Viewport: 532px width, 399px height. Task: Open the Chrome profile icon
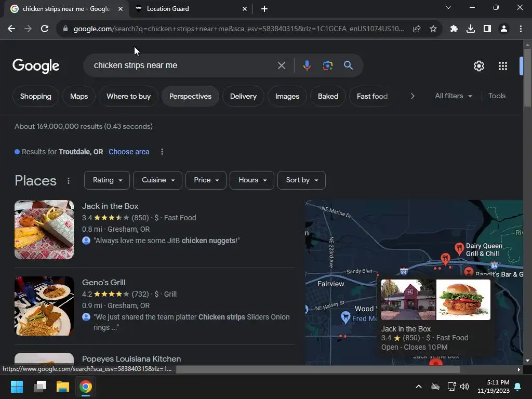pyautogui.click(x=504, y=29)
